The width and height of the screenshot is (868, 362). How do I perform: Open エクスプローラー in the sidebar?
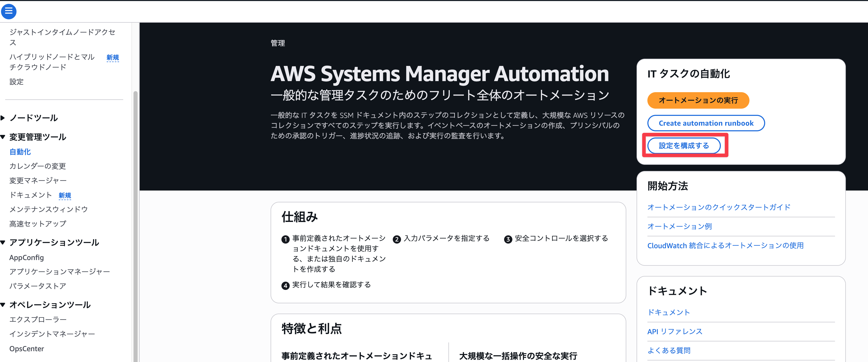[x=38, y=319]
